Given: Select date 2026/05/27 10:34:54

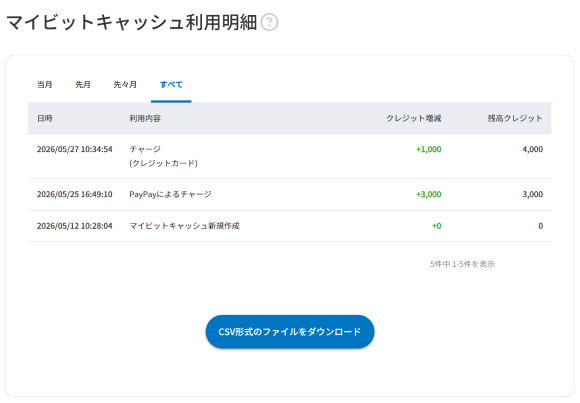Looking at the screenshot, I should [x=75, y=149].
